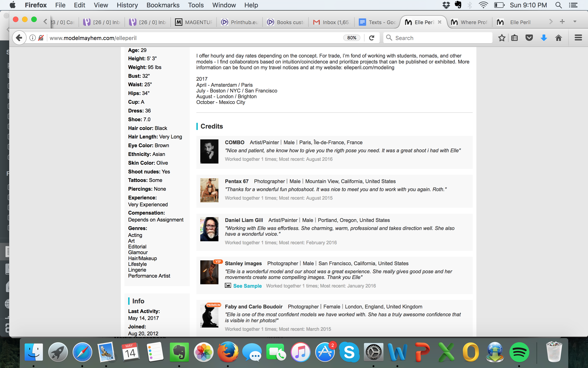Click the URL address field
The width and height of the screenshot is (588, 368).
click(x=194, y=38)
